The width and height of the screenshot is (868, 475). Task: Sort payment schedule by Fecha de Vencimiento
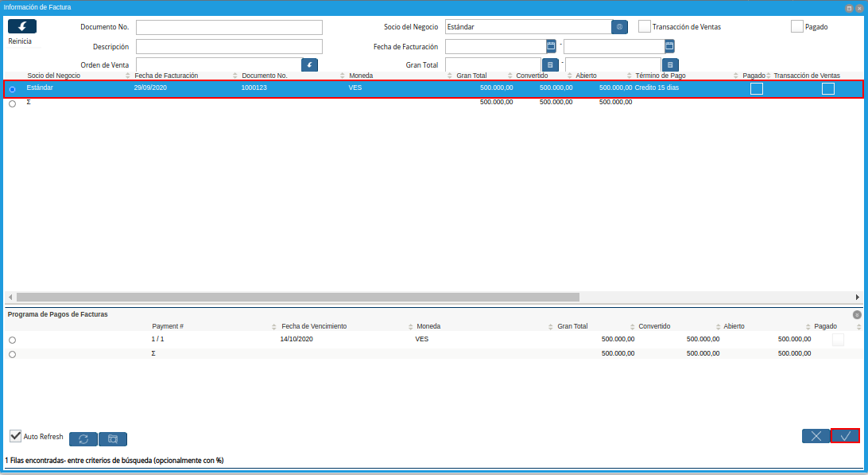pyautogui.click(x=314, y=326)
